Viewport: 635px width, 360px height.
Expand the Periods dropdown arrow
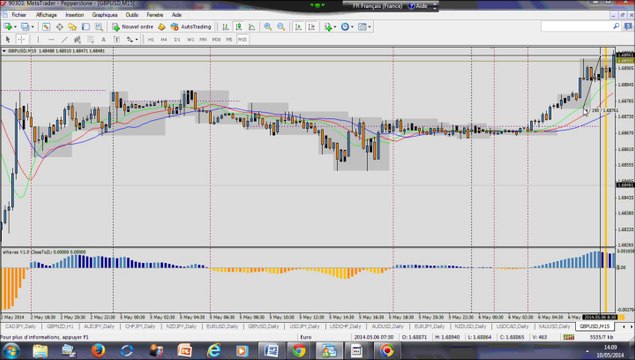pyautogui.click(x=352, y=27)
